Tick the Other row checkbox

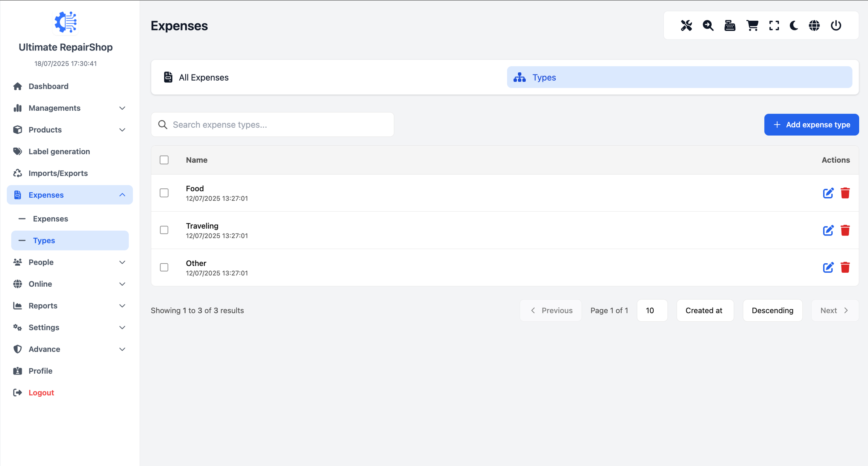(164, 267)
